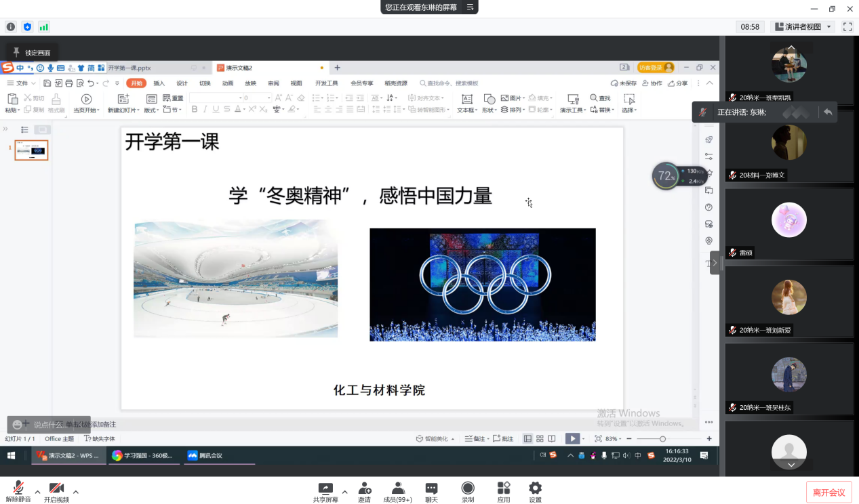Check network signal strength icon
859x504 pixels.
point(44,27)
